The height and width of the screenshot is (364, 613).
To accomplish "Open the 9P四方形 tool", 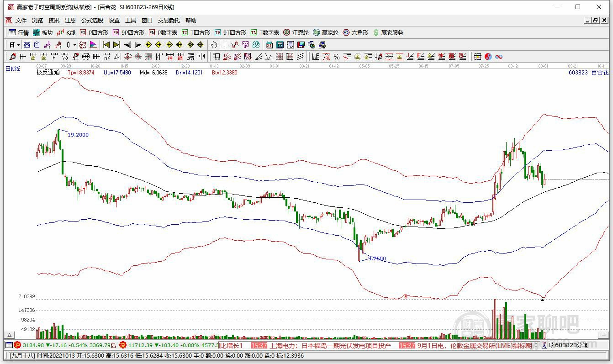I will tap(128, 32).
